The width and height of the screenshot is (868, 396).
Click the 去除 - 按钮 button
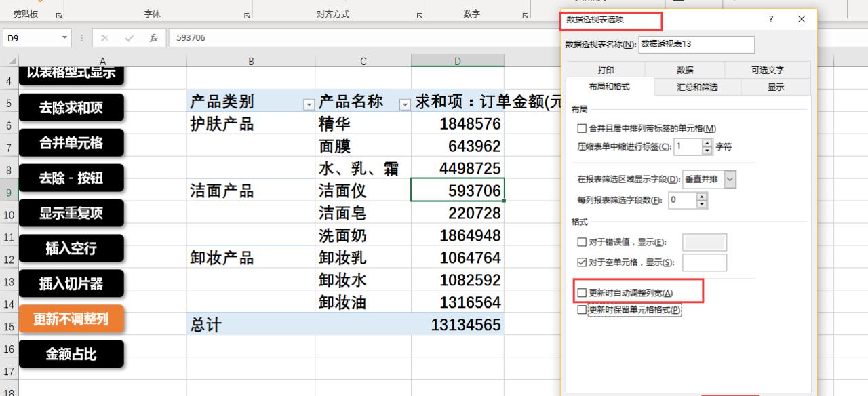click(x=71, y=178)
